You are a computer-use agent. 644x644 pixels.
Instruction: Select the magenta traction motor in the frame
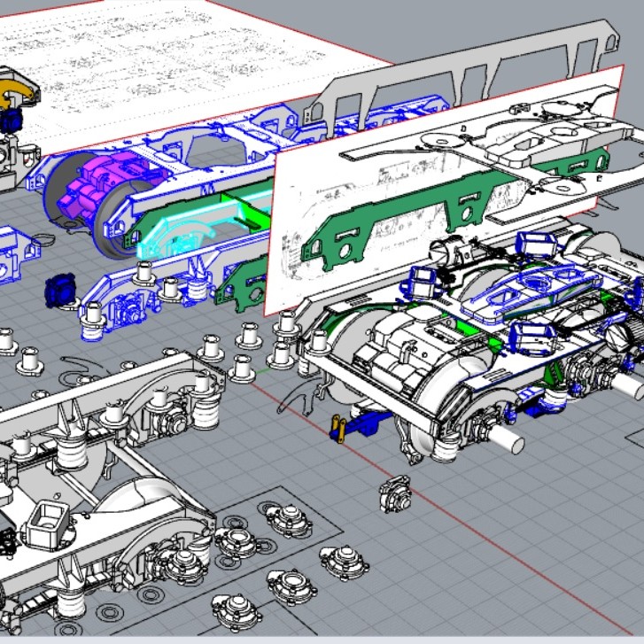(107, 182)
